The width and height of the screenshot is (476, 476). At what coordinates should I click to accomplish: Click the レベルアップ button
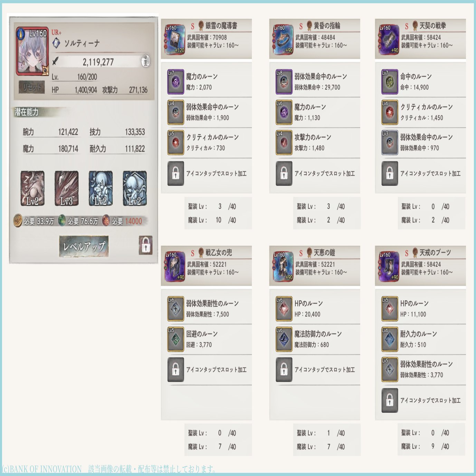click(84, 246)
